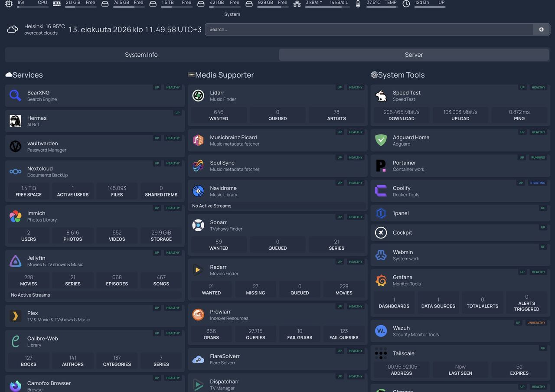This screenshot has width=555, height=392.
Task: Switch to the System Info tab
Action: 141,55
